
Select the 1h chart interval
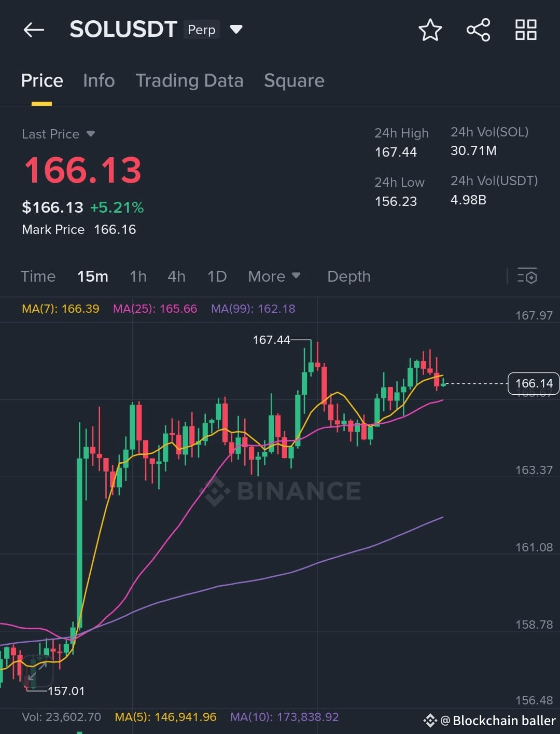pos(138,276)
